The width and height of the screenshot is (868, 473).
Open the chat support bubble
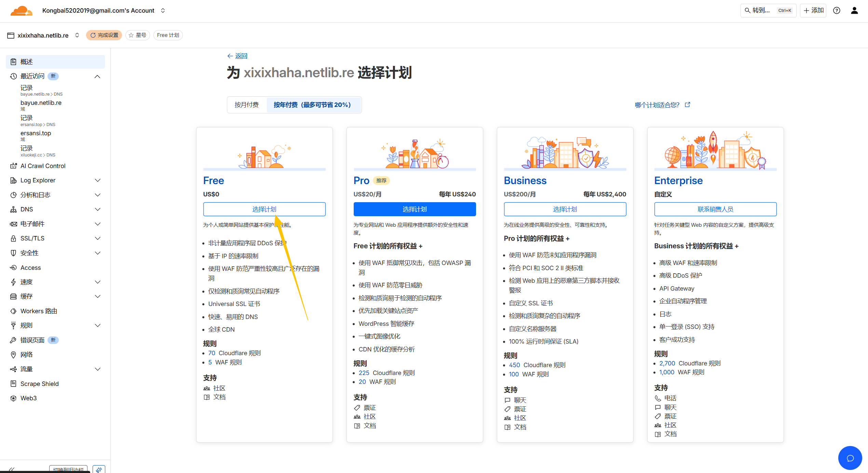tap(850, 458)
